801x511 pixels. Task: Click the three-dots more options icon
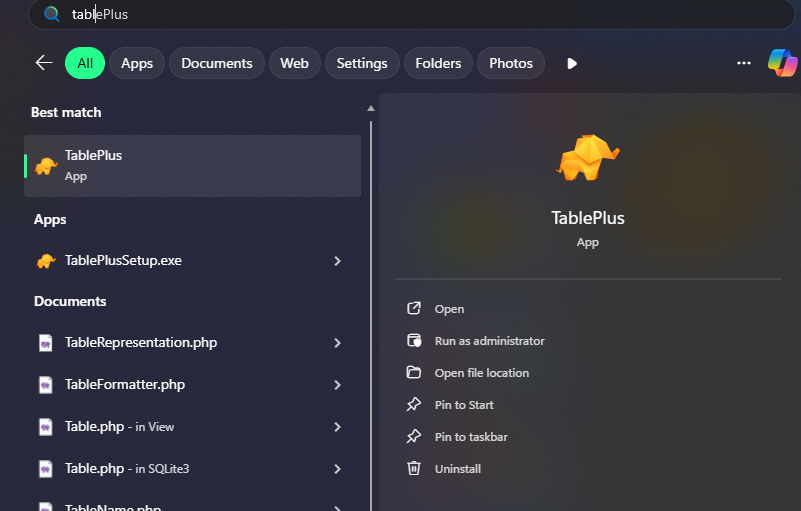[x=743, y=63]
